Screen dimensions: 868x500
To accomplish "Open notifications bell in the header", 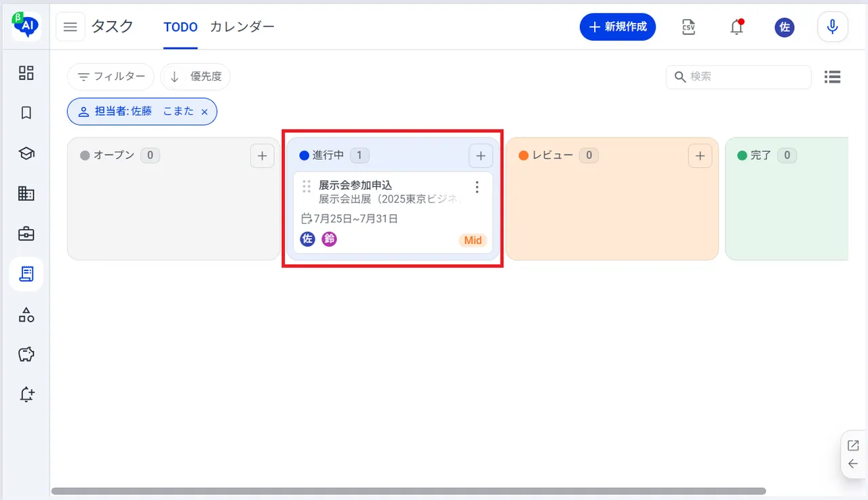I will 736,27.
